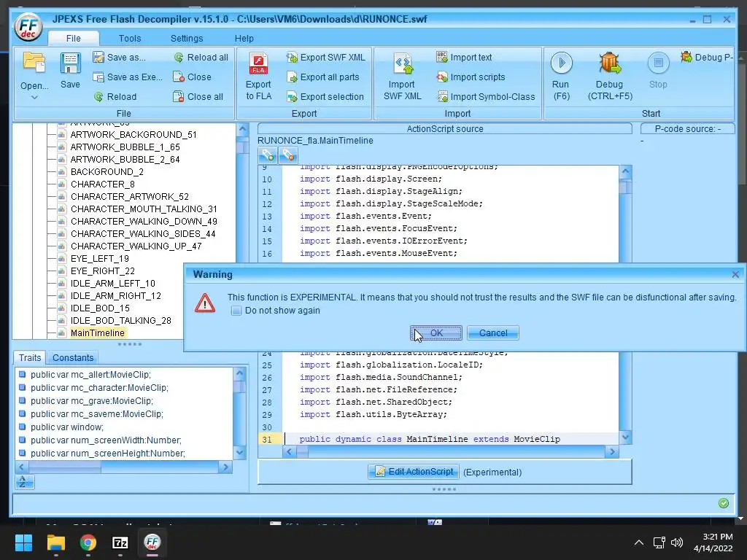Screen dimensions: 747x560
Task: Click Edit ActionScript button
Action: click(x=414, y=472)
